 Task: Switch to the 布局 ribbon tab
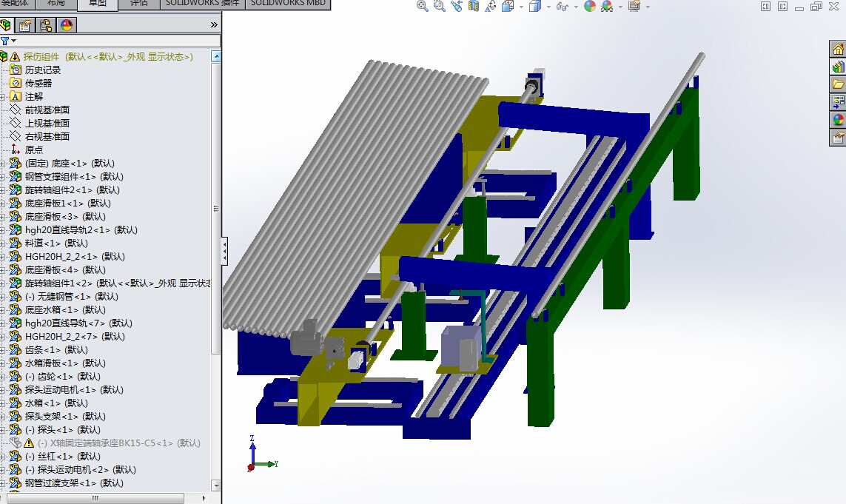pos(56,4)
